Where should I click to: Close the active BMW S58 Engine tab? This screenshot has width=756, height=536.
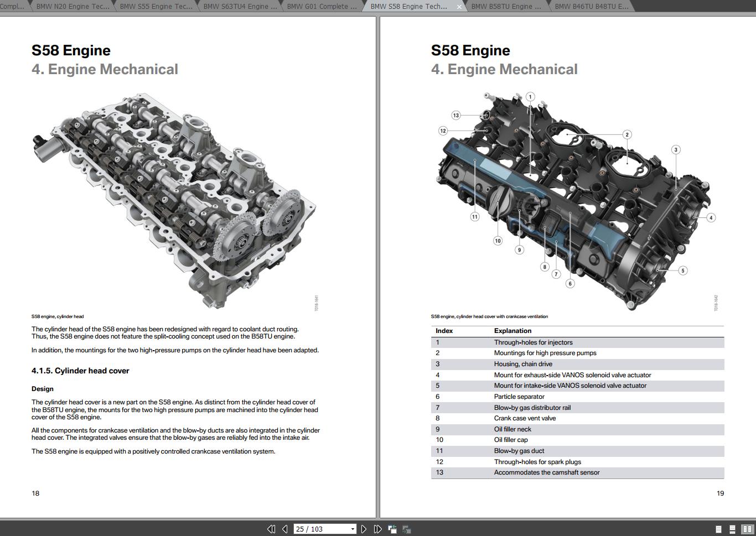pos(459,7)
